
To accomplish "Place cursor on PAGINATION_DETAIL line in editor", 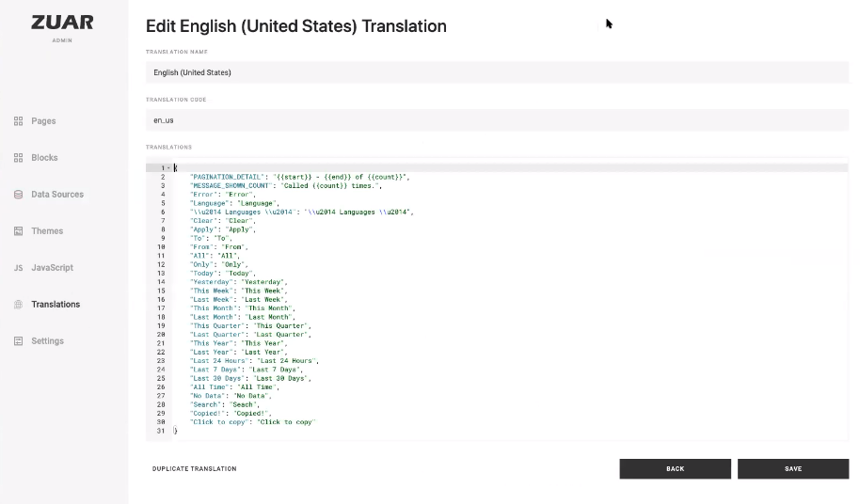I will tap(299, 177).
